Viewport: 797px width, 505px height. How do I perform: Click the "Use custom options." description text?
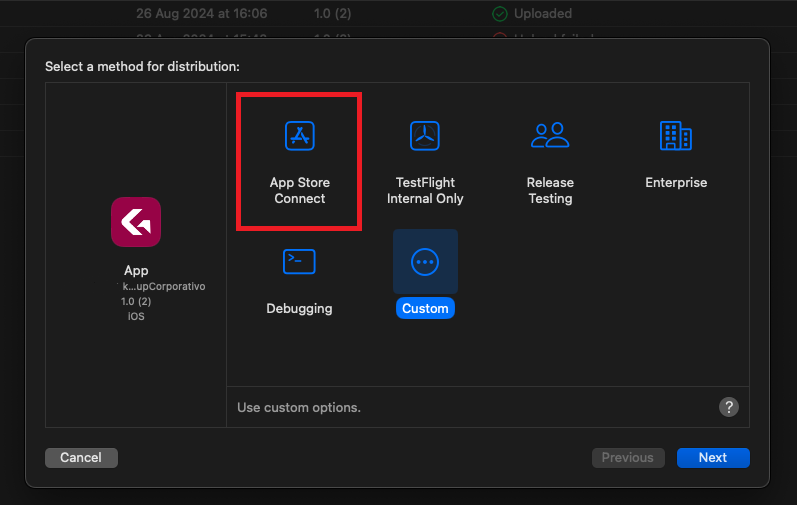click(x=299, y=407)
